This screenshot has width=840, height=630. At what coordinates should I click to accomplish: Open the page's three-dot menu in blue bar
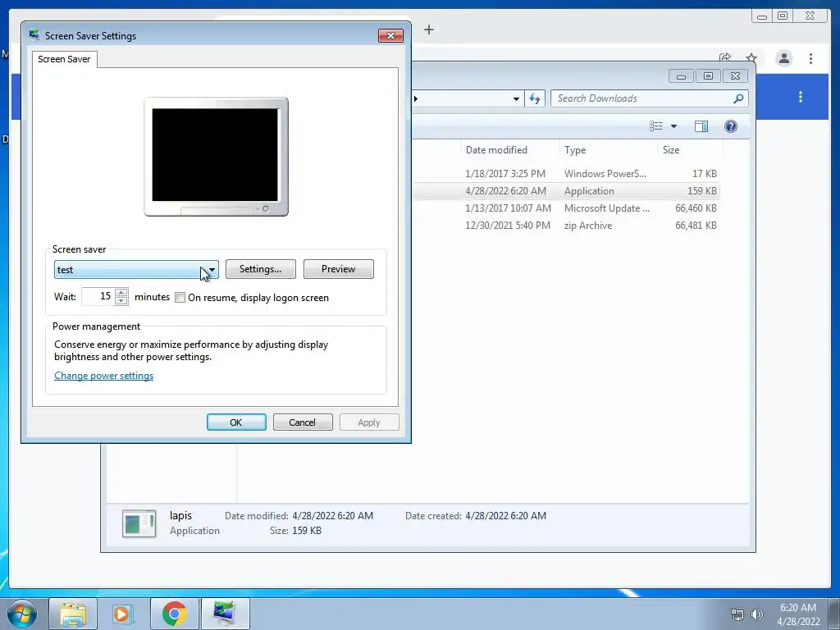(801, 97)
